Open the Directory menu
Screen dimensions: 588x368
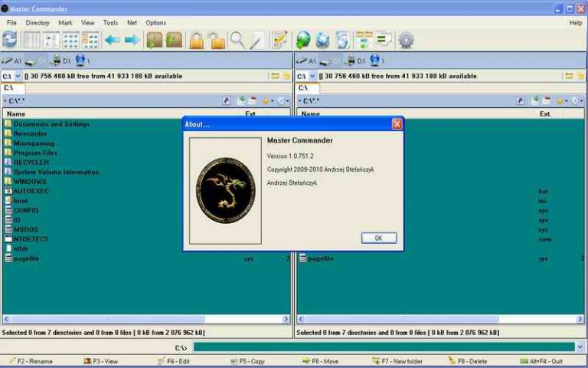coord(38,23)
